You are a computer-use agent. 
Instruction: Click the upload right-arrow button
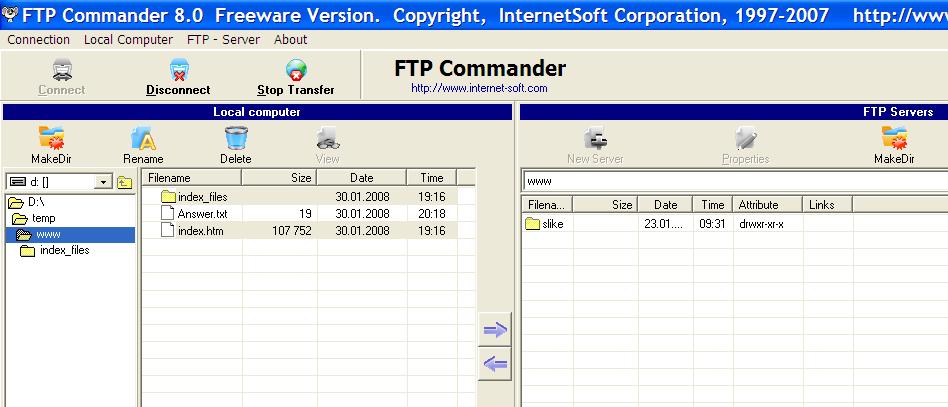pos(496,328)
